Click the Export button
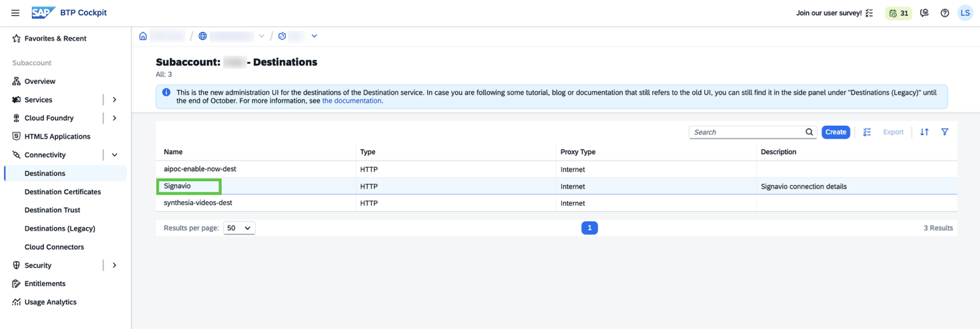Viewport: 980px width, 329px height. click(x=893, y=132)
